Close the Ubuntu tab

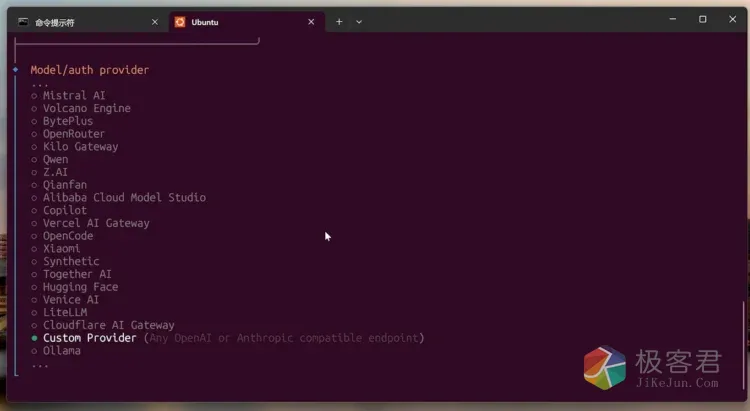tap(311, 21)
